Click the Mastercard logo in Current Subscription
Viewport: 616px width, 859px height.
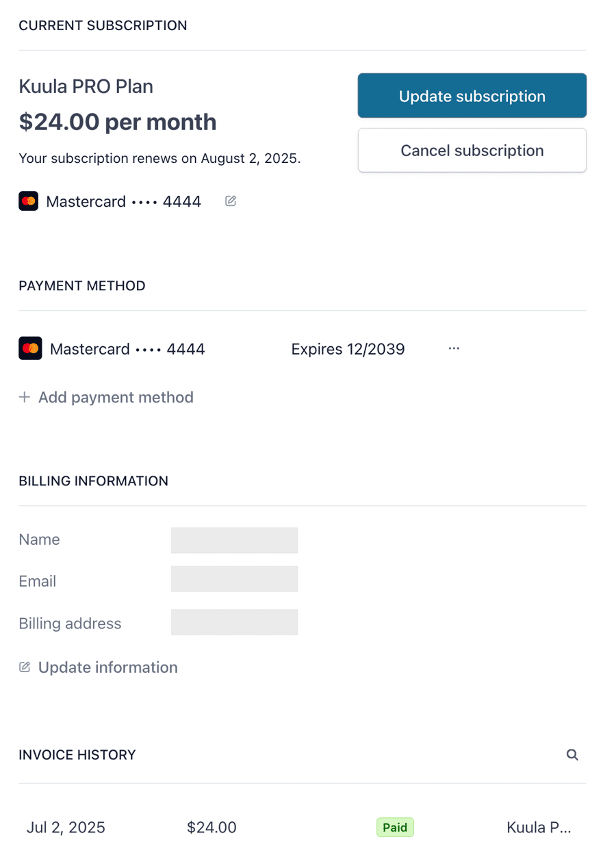point(28,201)
